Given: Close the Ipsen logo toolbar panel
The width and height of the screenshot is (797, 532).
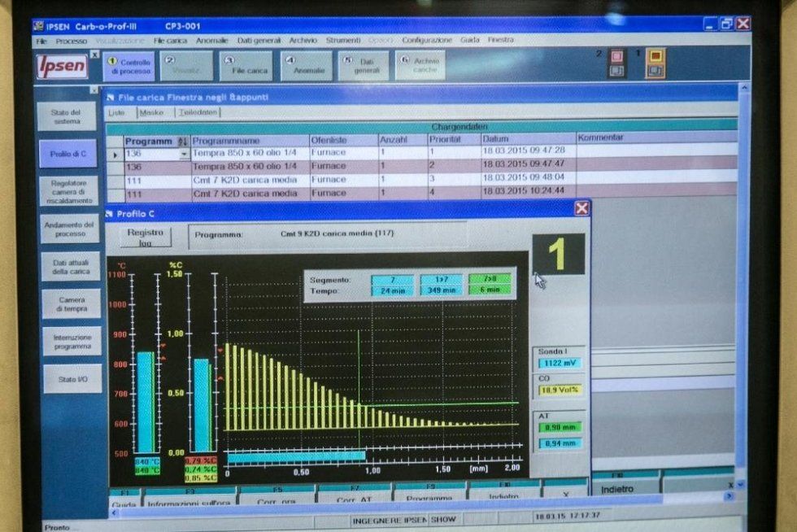Looking at the screenshot, I should coord(94,54).
